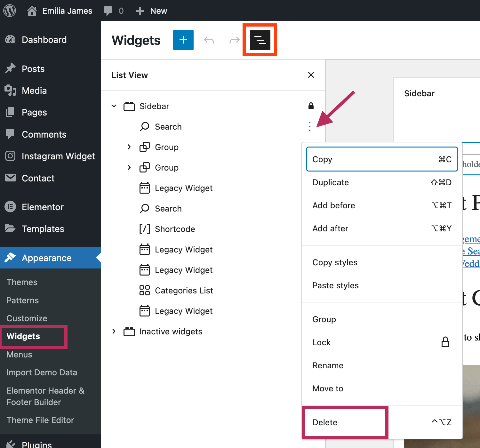Select Categories List block in tree
The image size is (480, 448).
(x=184, y=291)
